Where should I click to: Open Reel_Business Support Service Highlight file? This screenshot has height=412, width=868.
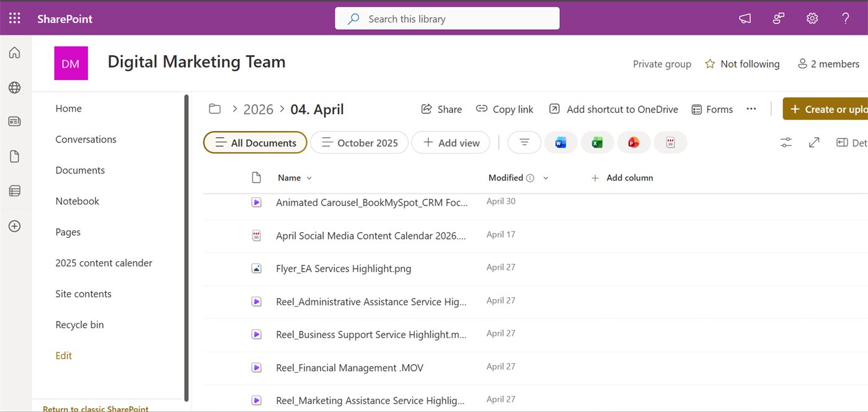click(371, 334)
